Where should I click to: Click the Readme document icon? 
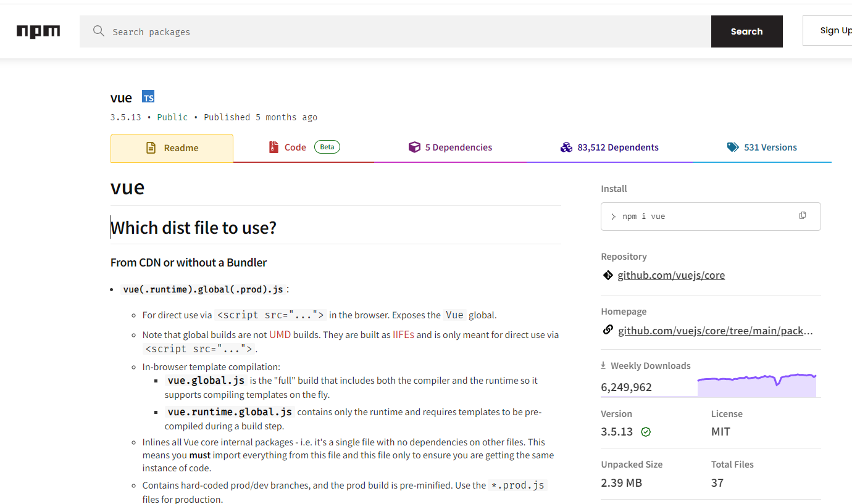[151, 148]
